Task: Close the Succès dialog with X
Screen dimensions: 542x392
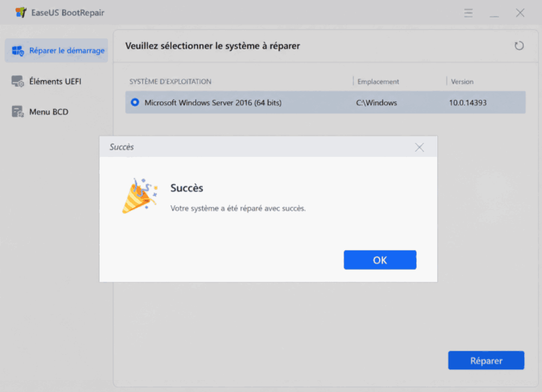Action: click(420, 147)
